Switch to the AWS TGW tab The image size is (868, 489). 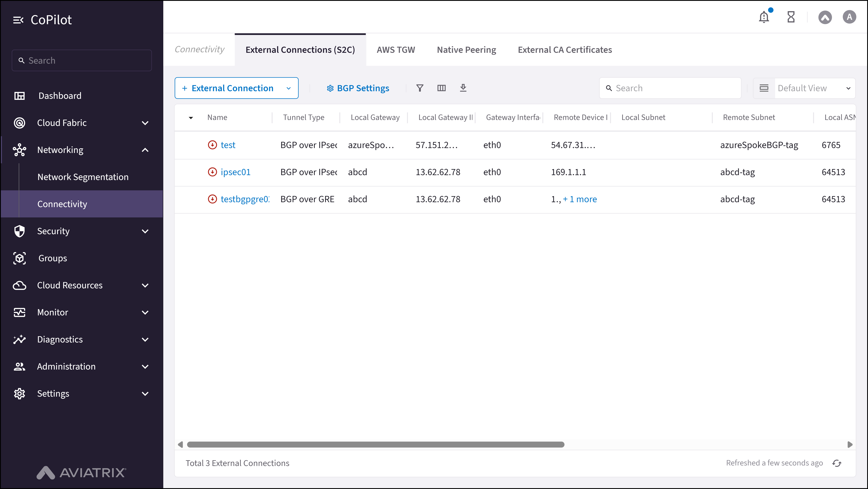coord(396,50)
